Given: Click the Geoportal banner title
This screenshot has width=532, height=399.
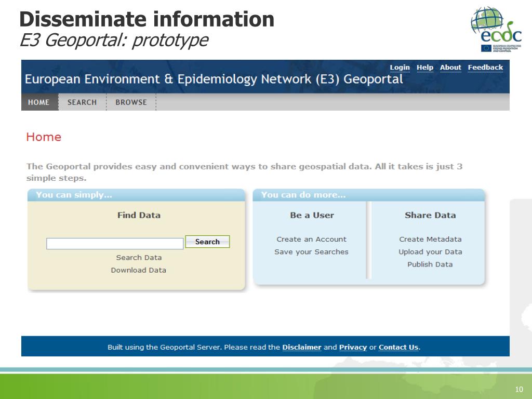Looking at the screenshot, I should point(214,79).
